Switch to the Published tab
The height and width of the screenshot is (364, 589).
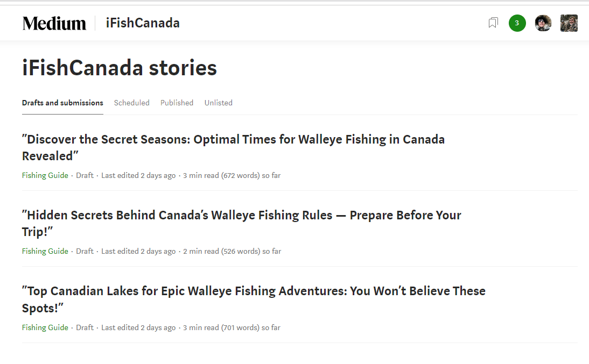click(177, 103)
